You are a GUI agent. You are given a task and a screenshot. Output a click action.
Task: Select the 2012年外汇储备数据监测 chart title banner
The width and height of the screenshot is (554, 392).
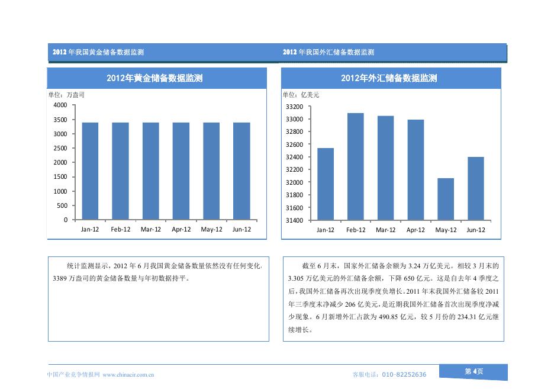[x=389, y=78]
